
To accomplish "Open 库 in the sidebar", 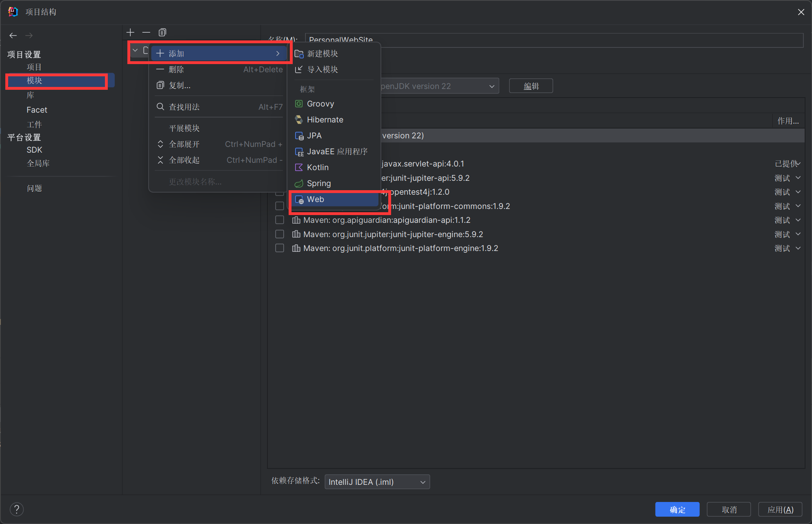I will coord(30,95).
